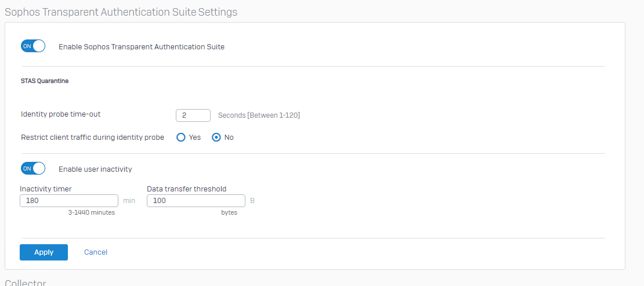The image size is (644, 286).
Task: Click the Cancel link
Action: 96,252
